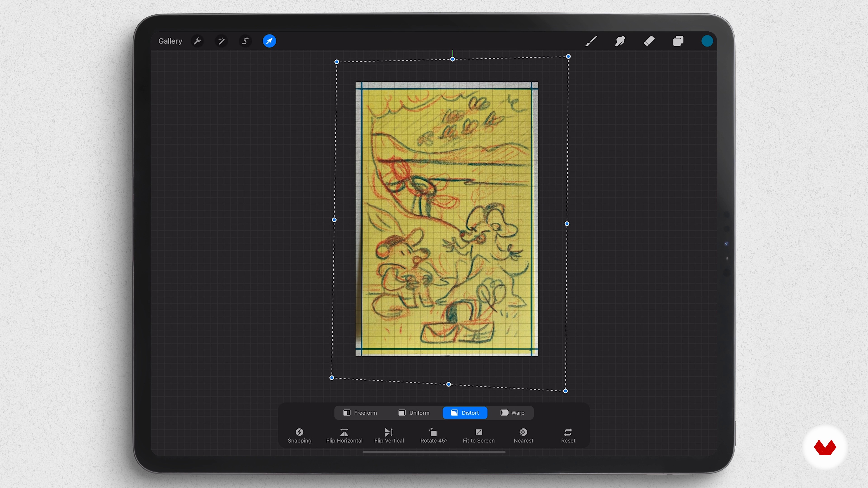Select the Selection S-shaped tool

[x=245, y=41]
